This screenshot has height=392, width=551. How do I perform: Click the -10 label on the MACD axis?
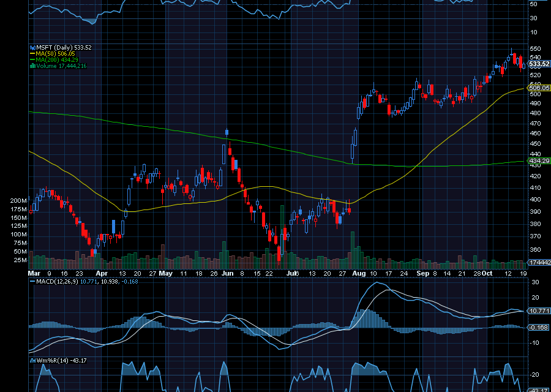point(534,343)
